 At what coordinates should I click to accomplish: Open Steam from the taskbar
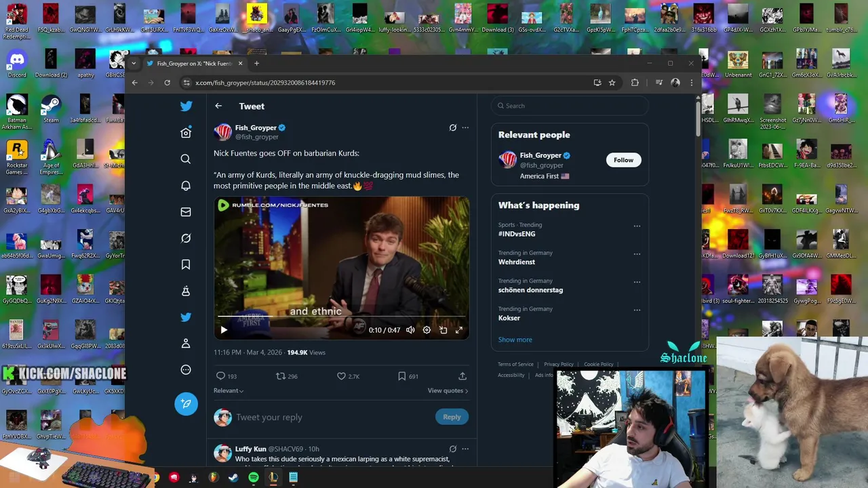(233, 478)
